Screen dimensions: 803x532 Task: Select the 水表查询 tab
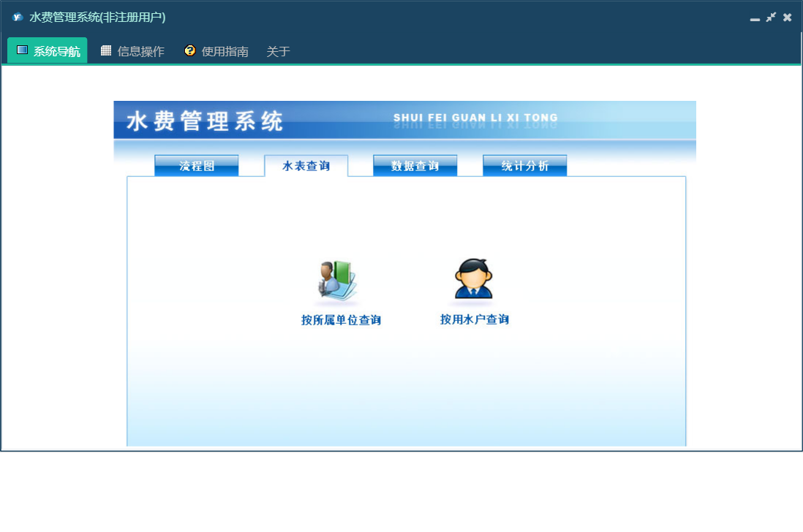click(306, 166)
